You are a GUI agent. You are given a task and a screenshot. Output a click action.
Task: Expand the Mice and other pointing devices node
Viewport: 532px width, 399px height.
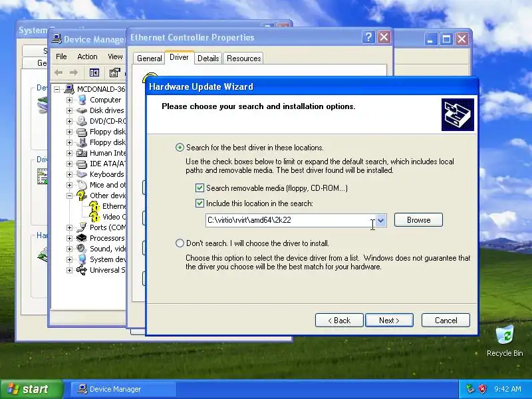pyautogui.click(x=69, y=185)
